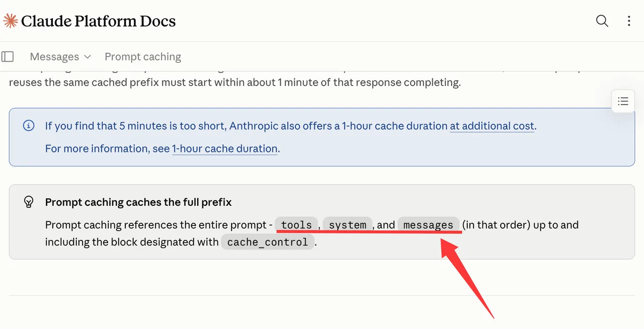Open the search magnifier icon
The height and width of the screenshot is (329, 644).
[602, 21]
